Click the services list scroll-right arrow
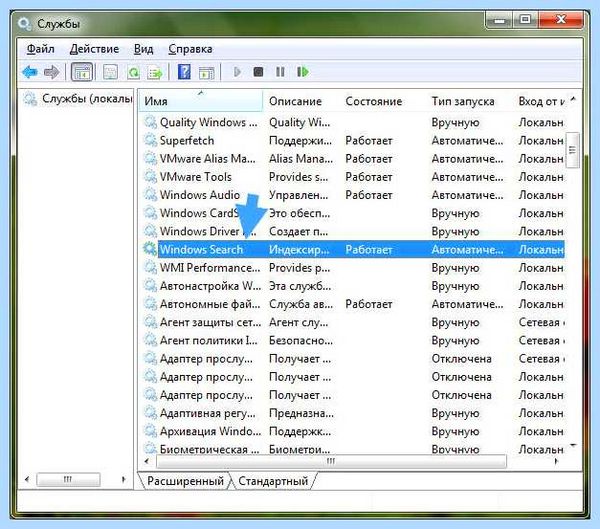600x529 pixels. coord(556,461)
